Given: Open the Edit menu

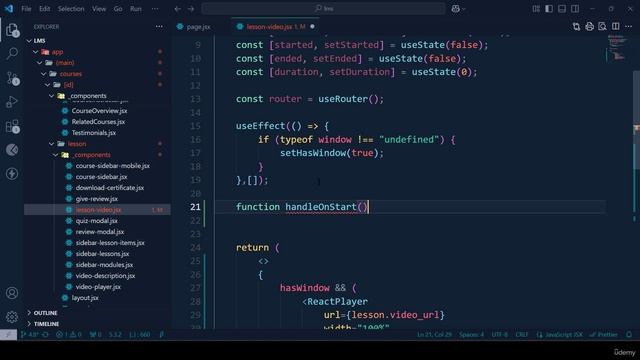Looking at the screenshot, I should 44,9.
